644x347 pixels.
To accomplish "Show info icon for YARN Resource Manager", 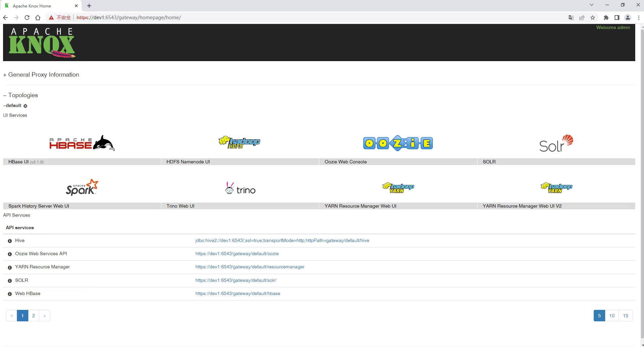I will tap(10, 267).
